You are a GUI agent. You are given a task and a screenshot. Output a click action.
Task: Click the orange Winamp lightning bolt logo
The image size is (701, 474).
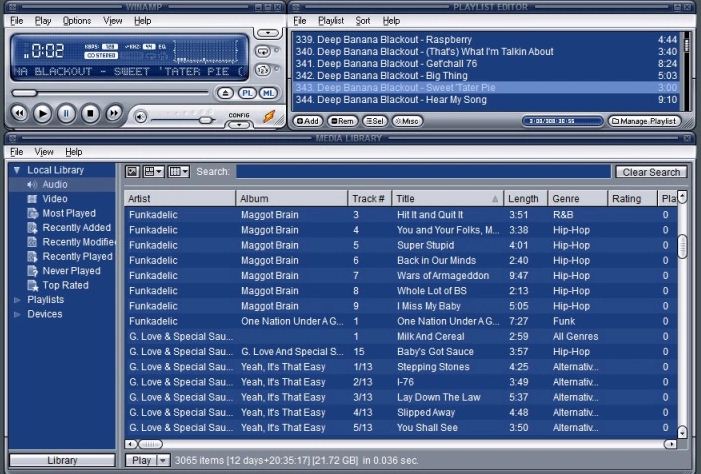pyautogui.click(x=269, y=116)
